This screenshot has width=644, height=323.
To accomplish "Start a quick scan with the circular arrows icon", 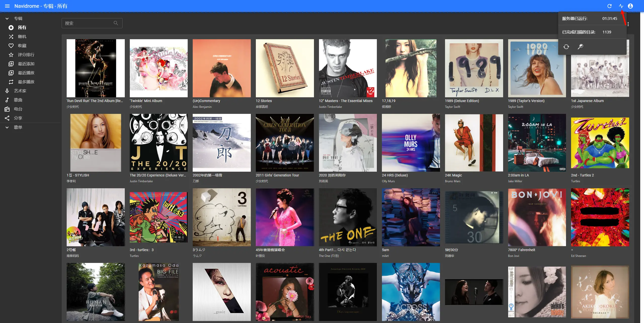I will (566, 47).
